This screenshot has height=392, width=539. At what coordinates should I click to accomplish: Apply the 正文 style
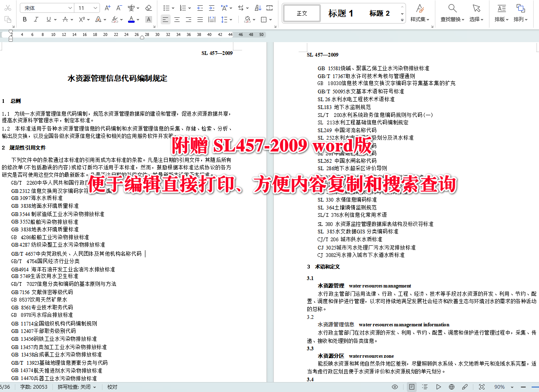click(x=302, y=13)
